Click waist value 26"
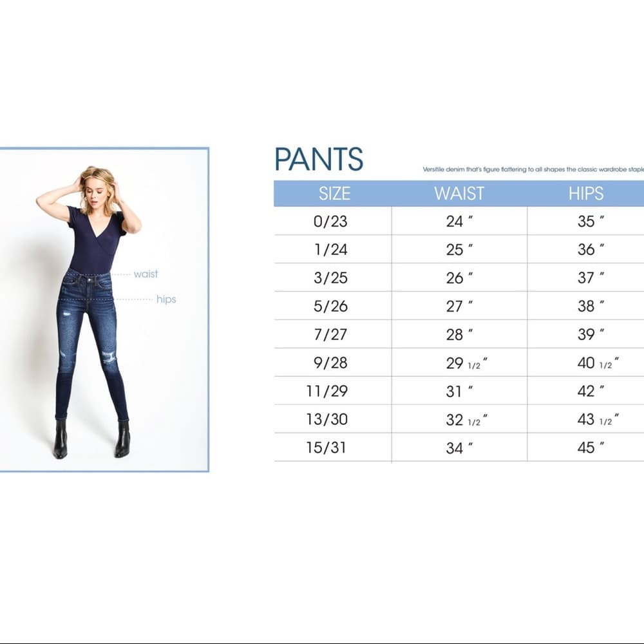The height and width of the screenshot is (644, 644). tap(460, 278)
